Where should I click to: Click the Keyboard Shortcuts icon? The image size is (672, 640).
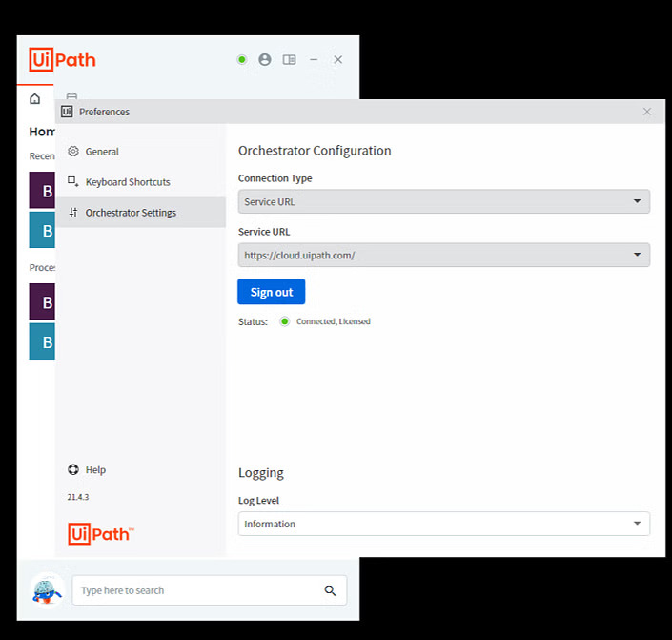click(x=73, y=181)
